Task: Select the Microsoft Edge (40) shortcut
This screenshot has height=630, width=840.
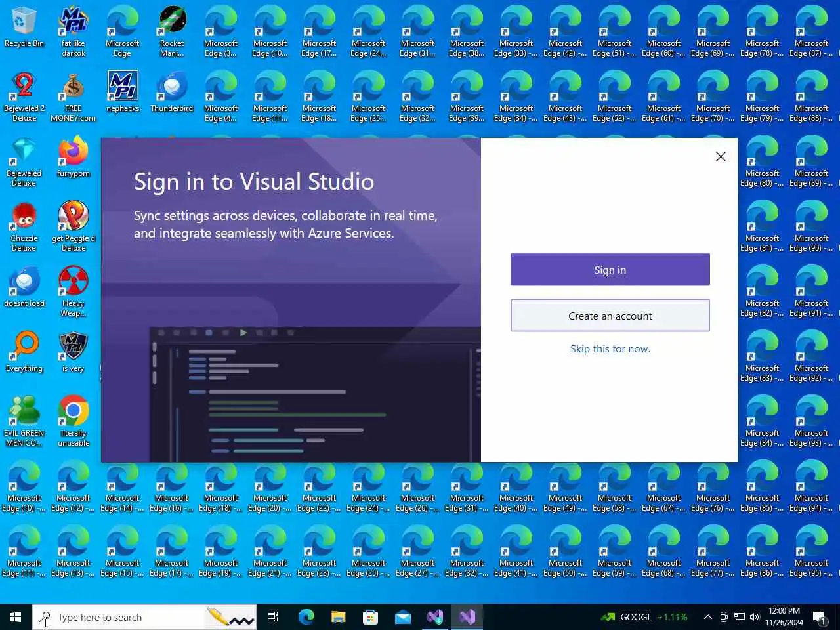Action: click(x=516, y=486)
